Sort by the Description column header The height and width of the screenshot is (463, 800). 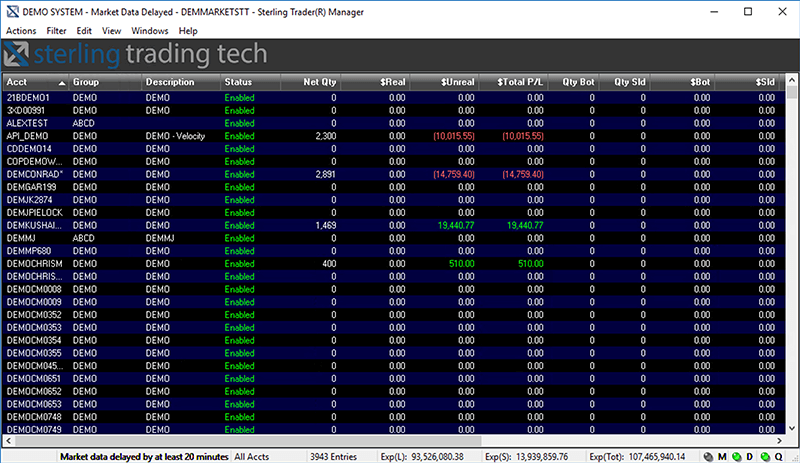[181, 82]
